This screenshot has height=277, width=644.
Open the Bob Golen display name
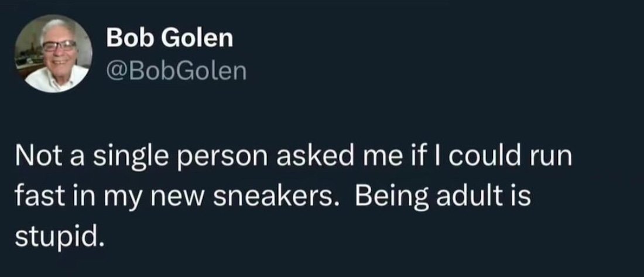pyautogui.click(x=170, y=39)
